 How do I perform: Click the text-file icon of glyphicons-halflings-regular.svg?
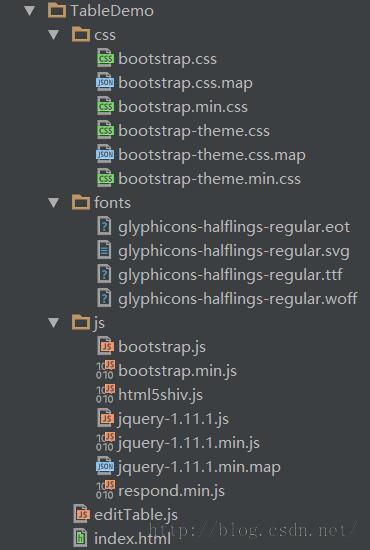point(104,250)
